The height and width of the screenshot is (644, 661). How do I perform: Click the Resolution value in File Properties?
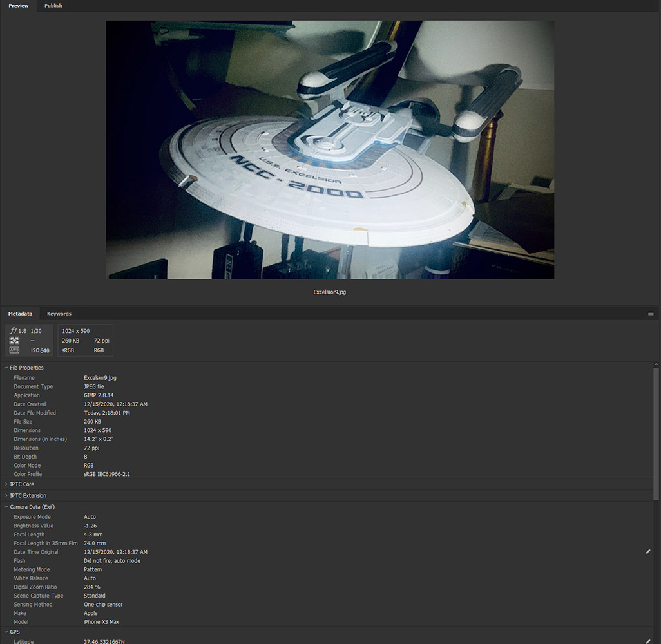coord(91,448)
